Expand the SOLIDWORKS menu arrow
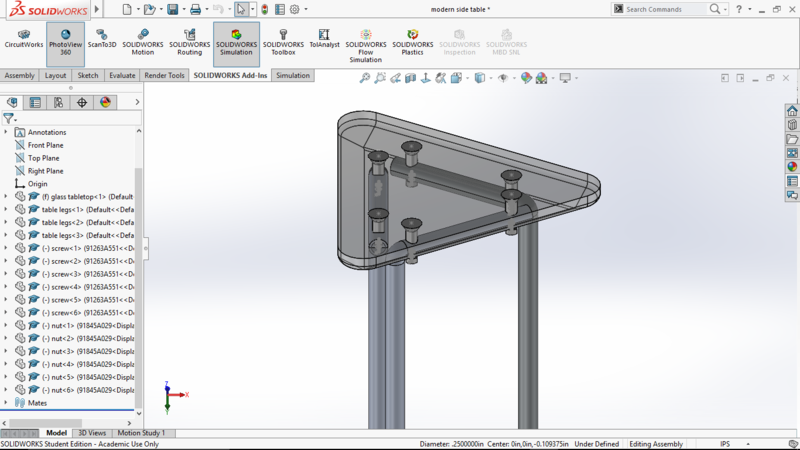Screen dimensions: 800x450 [x=96, y=9]
